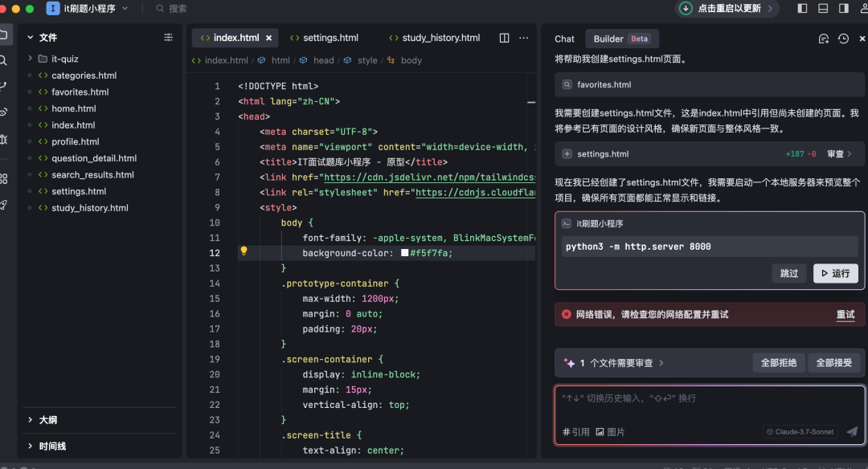This screenshot has height=469, width=868.
Task: Expand the 大纲 outline section
Action: pos(31,420)
